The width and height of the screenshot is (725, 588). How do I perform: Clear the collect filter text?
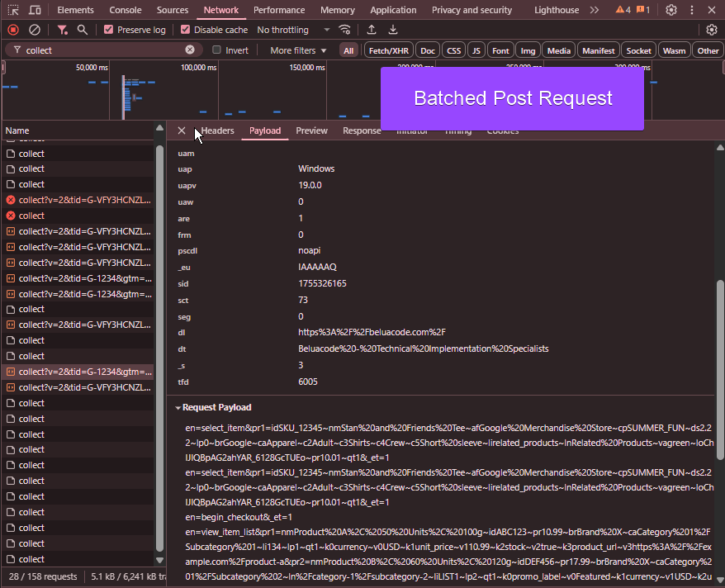190,50
